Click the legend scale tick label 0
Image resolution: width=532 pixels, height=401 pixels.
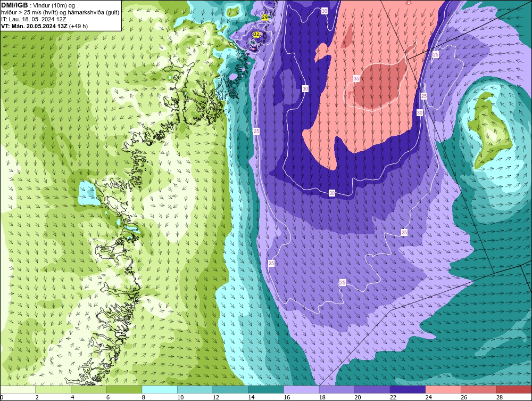pos(2,397)
